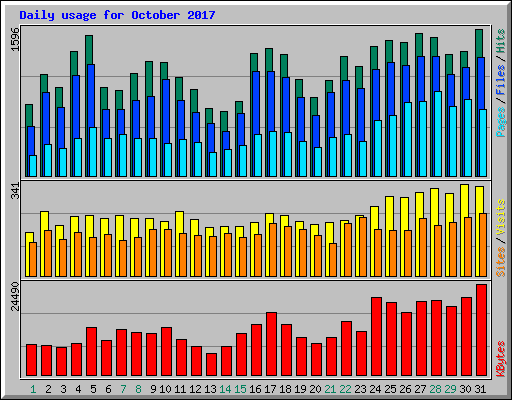Click day label "14" on the x-axis

point(225,389)
